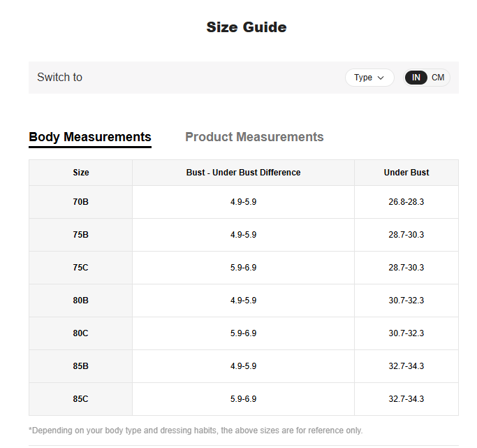Image resolution: width=477 pixels, height=448 pixels.
Task: Select the 70B size row
Action: click(x=243, y=202)
